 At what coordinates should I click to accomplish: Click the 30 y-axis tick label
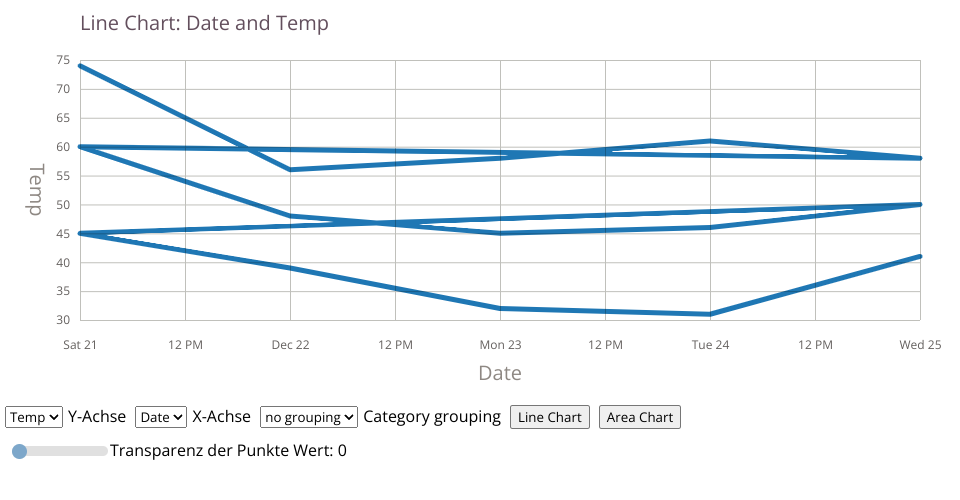(63, 321)
